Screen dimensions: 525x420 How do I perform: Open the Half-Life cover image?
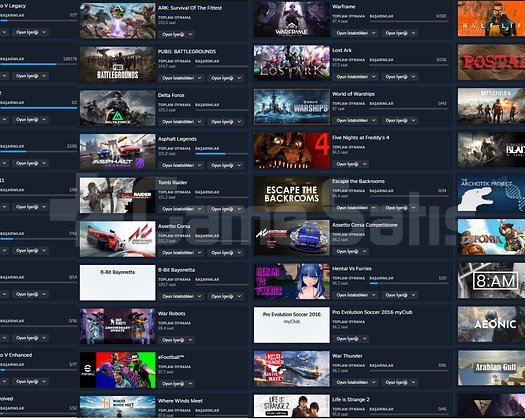[x=491, y=18]
